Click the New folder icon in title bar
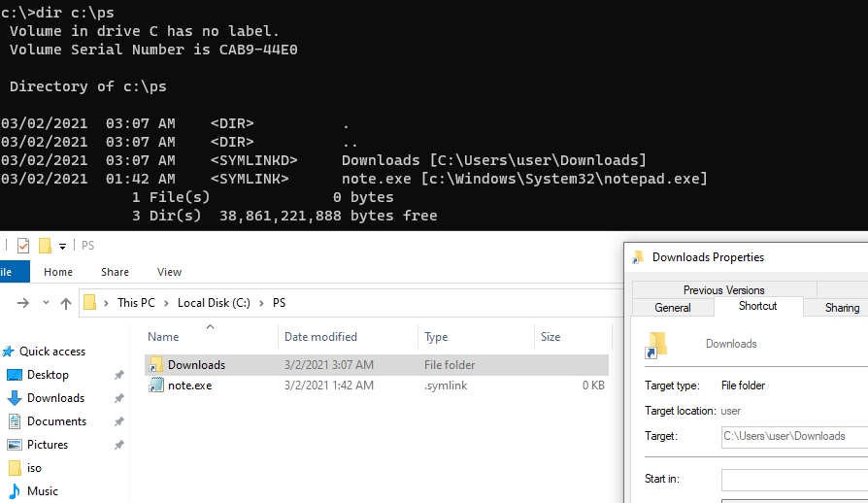Image resolution: width=868 pixels, height=503 pixels. coord(45,245)
